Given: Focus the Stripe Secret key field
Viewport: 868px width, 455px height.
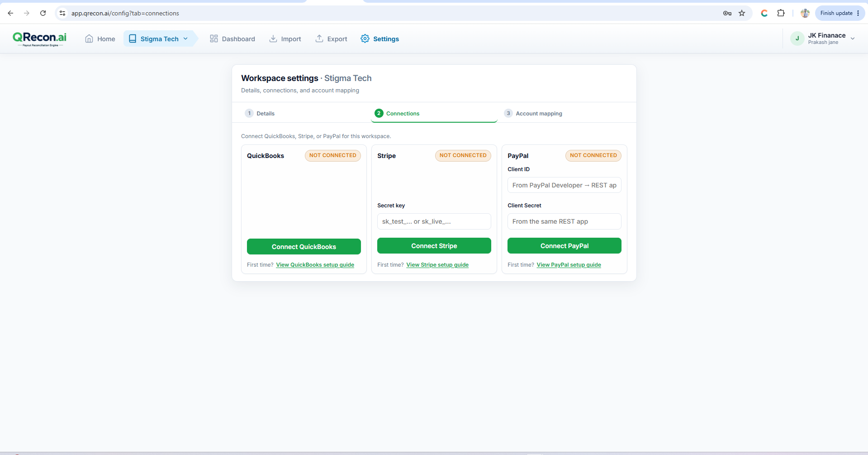Looking at the screenshot, I should (x=434, y=221).
